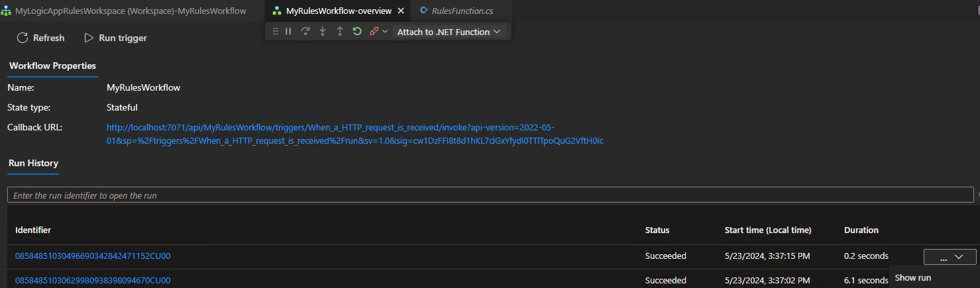The image size is (980, 288).
Task: Open the ellipsis dropdown for the first run
Action: point(950,257)
